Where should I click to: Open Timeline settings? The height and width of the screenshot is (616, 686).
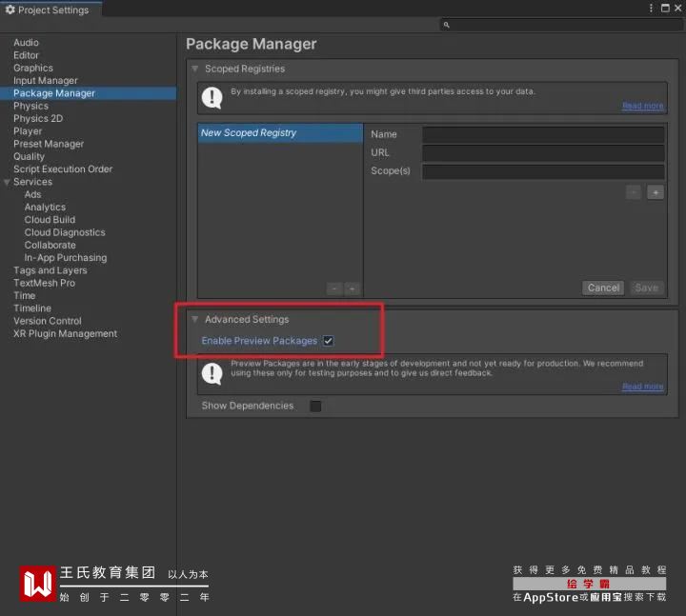[32, 308]
